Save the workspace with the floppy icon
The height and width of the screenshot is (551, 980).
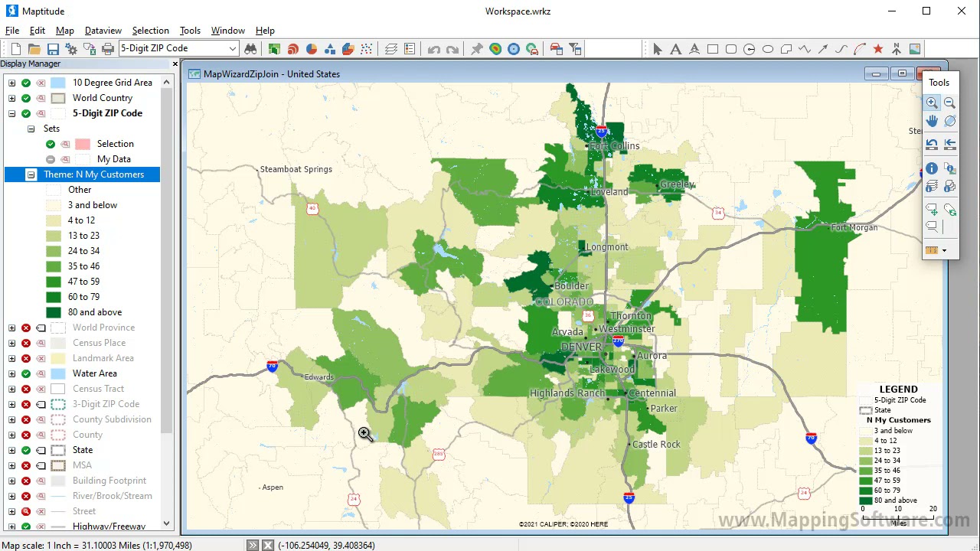53,49
